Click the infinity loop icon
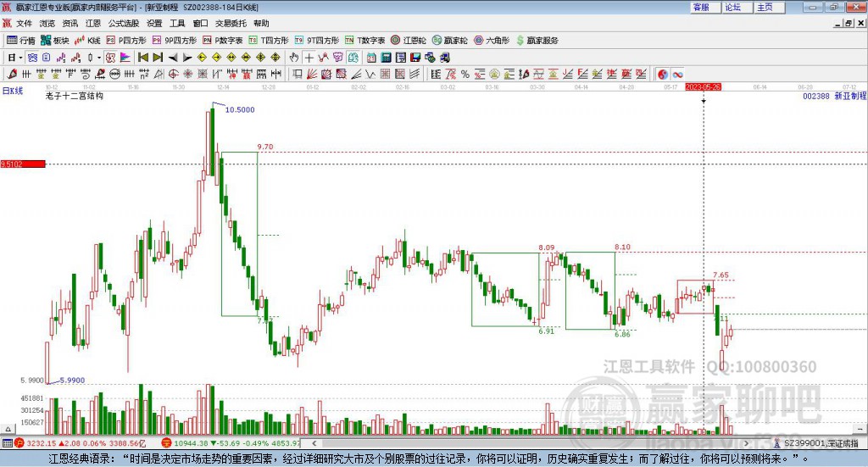This screenshot has height=467, width=868. click(x=677, y=74)
